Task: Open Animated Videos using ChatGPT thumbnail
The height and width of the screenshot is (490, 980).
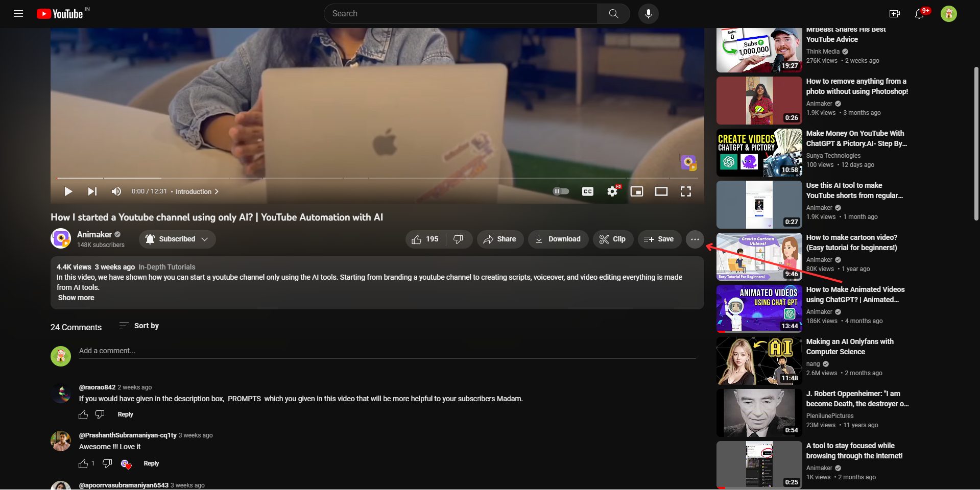Action: pos(759,309)
